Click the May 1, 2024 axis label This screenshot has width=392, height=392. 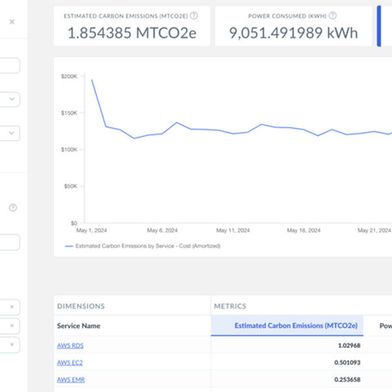tap(91, 230)
